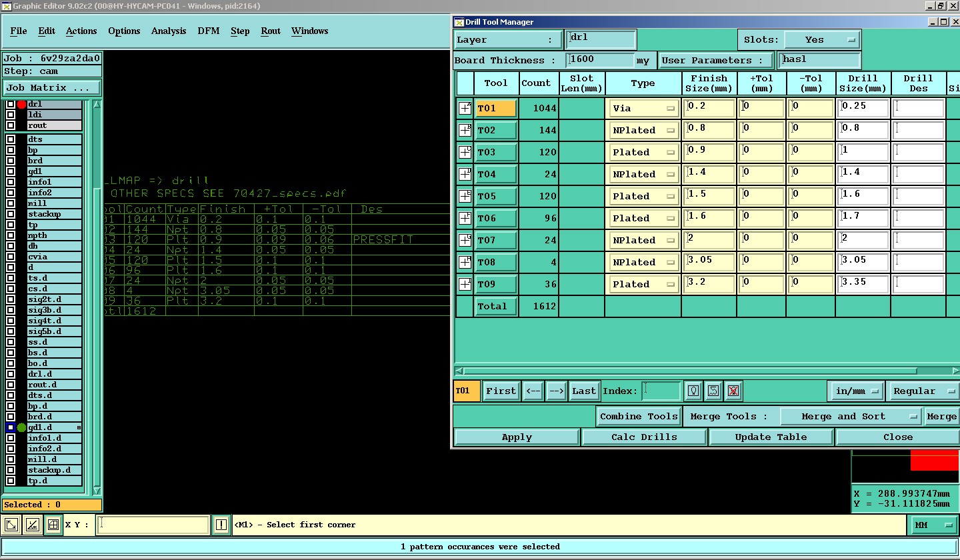Click the plus icon for tool T09 row
Screen dimensions: 960x560
(465, 285)
